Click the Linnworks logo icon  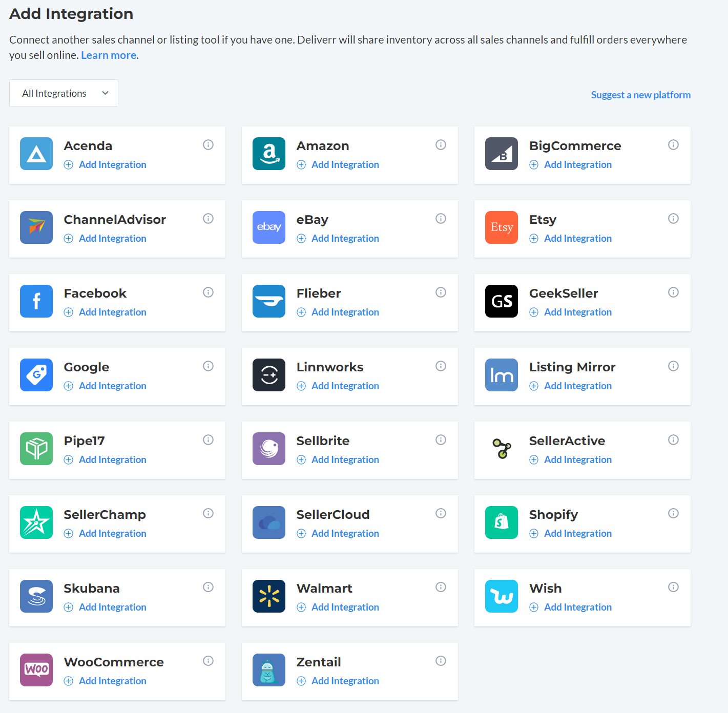point(269,375)
